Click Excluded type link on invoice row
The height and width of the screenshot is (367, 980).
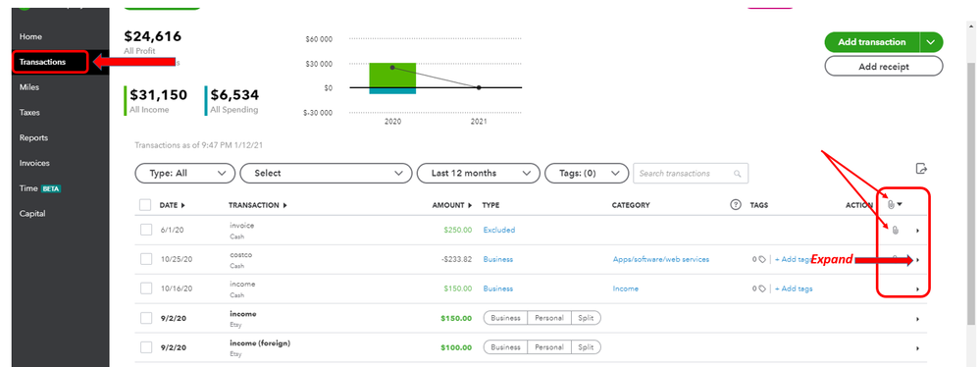[498, 230]
